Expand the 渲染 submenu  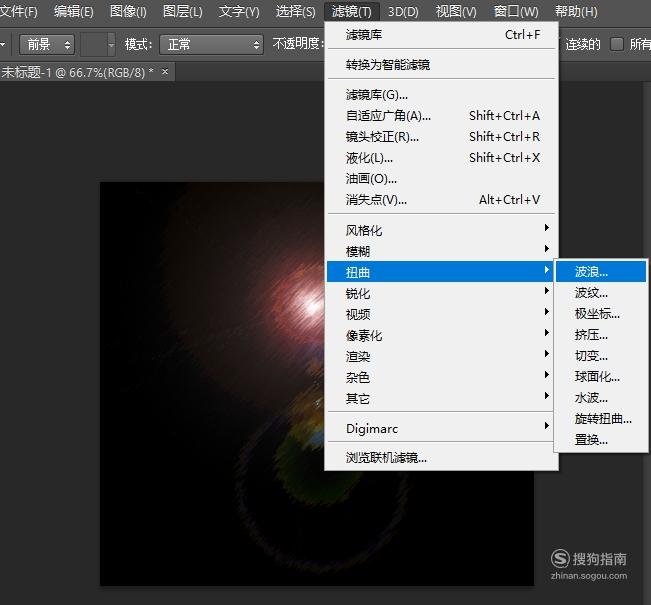[x=442, y=356]
